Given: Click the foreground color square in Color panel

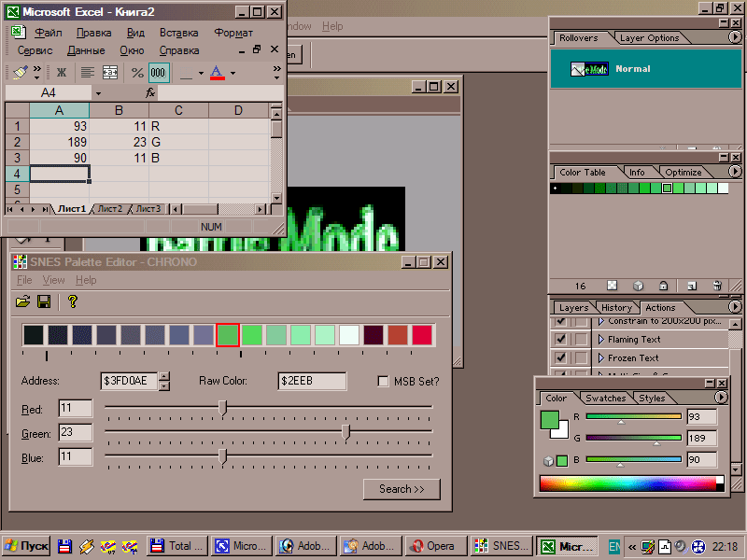Looking at the screenshot, I should tap(549, 419).
